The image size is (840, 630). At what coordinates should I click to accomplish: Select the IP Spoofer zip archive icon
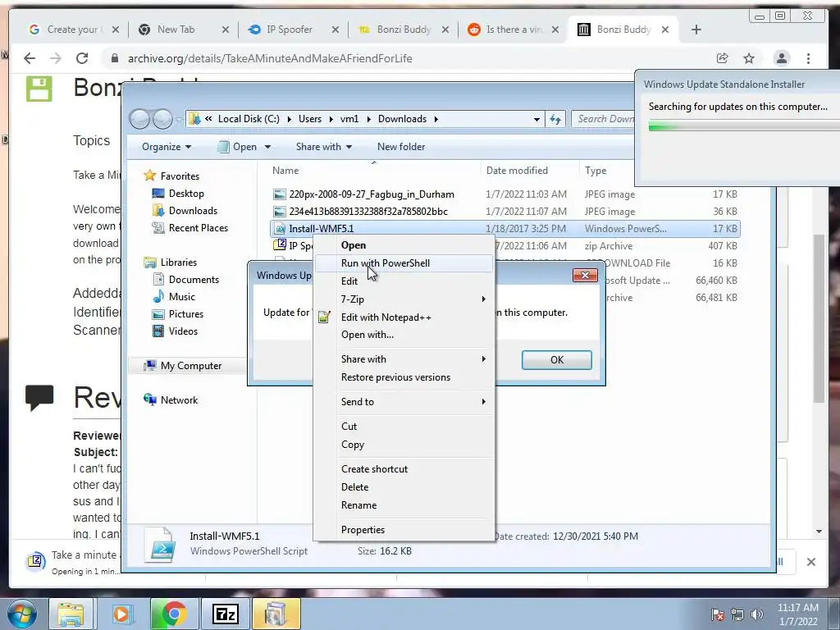280,245
